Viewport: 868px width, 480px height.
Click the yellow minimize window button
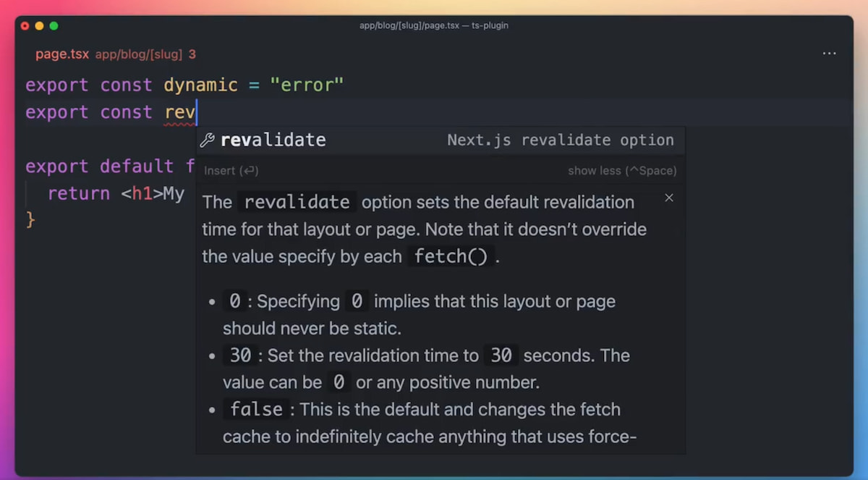[39, 26]
